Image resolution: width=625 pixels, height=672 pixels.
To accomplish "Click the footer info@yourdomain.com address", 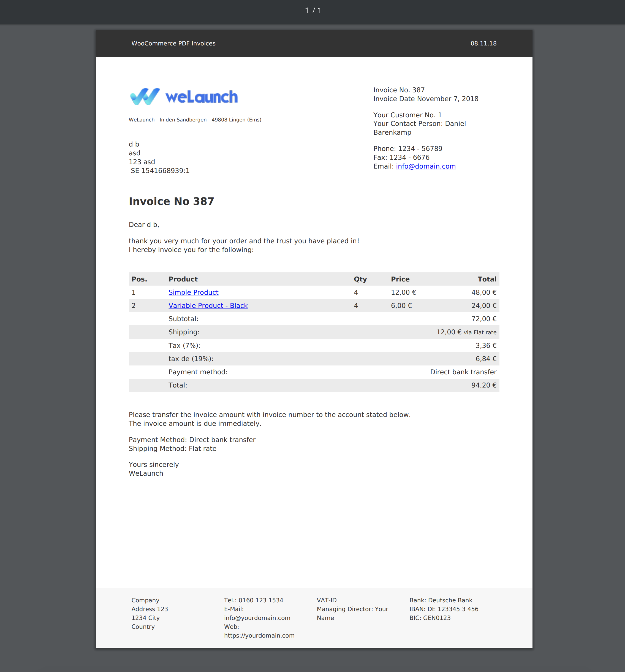I will 257,618.
